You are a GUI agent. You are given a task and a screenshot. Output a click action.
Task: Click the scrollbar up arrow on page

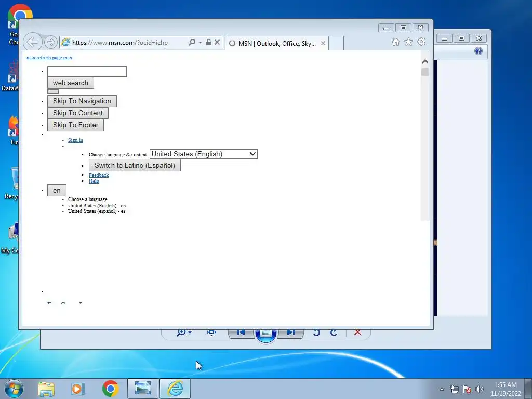(425, 62)
